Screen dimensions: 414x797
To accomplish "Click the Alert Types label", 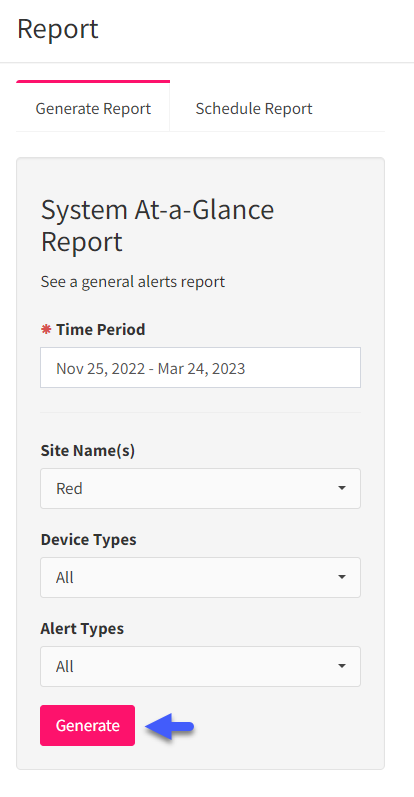I will [82, 629].
